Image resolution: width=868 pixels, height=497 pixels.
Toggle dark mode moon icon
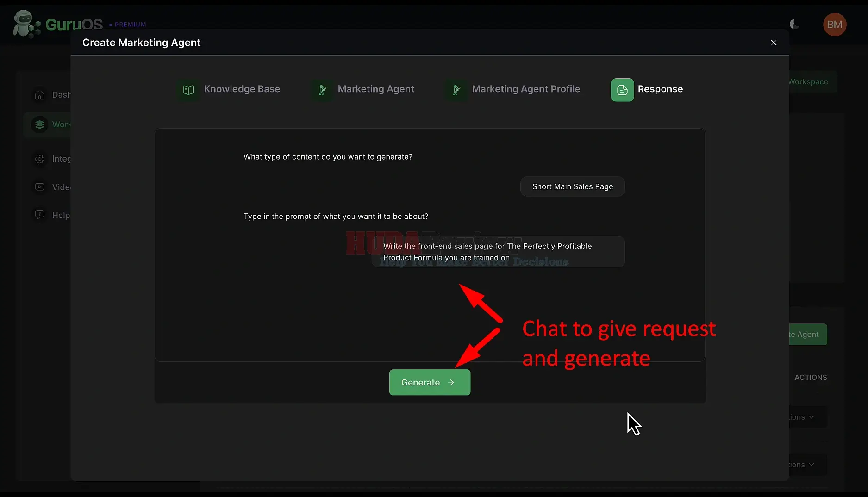pyautogui.click(x=794, y=24)
